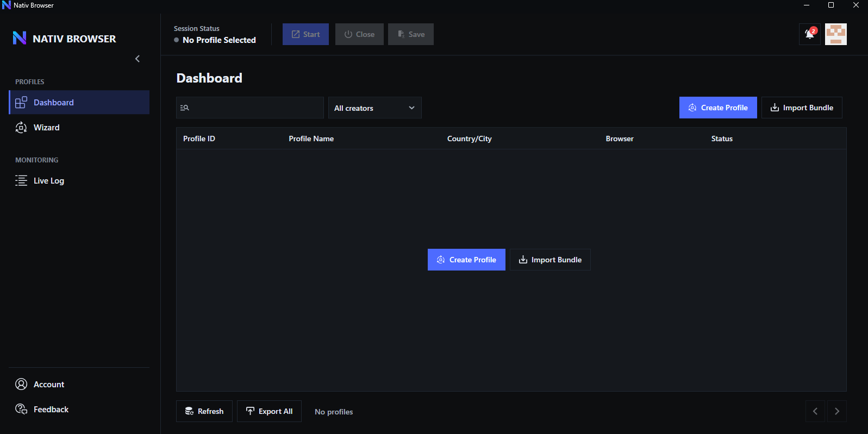Image resolution: width=868 pixels, height=434 pixels.
Task: Minimize the Nativ Browser window
Action: 807,5
